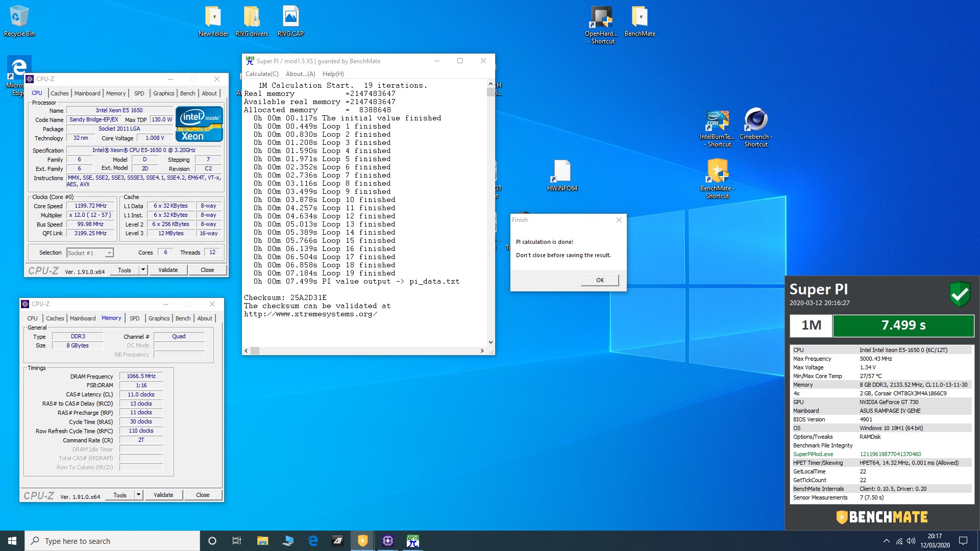Show hidden system tray icons
The image size is (980, 551).
point(886,541)
